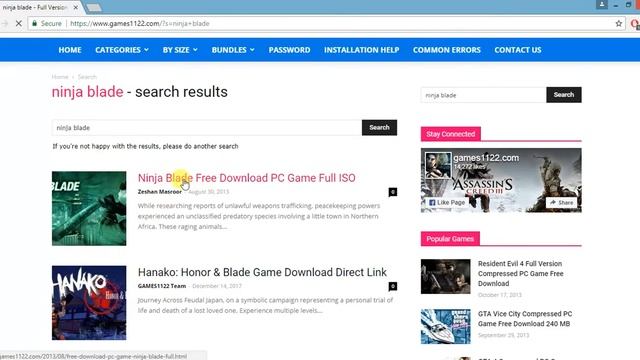The height and width of the screenshot is (360, 640).
Task: Click the Ninja Blade post excerpt text
Action: point(259,216)
